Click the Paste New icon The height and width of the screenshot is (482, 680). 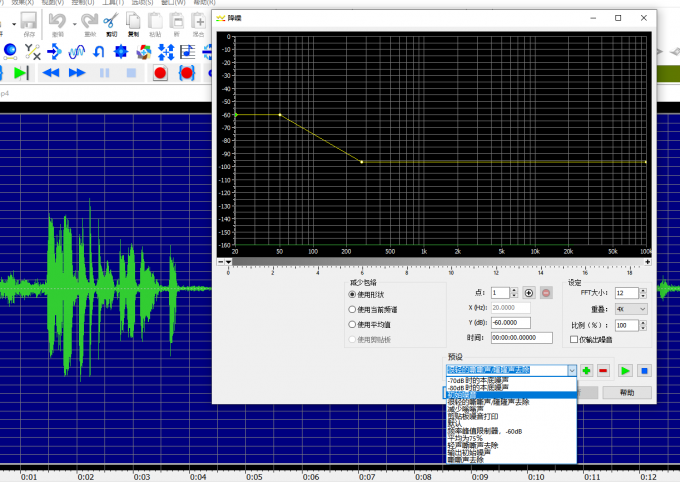point(177,20)
